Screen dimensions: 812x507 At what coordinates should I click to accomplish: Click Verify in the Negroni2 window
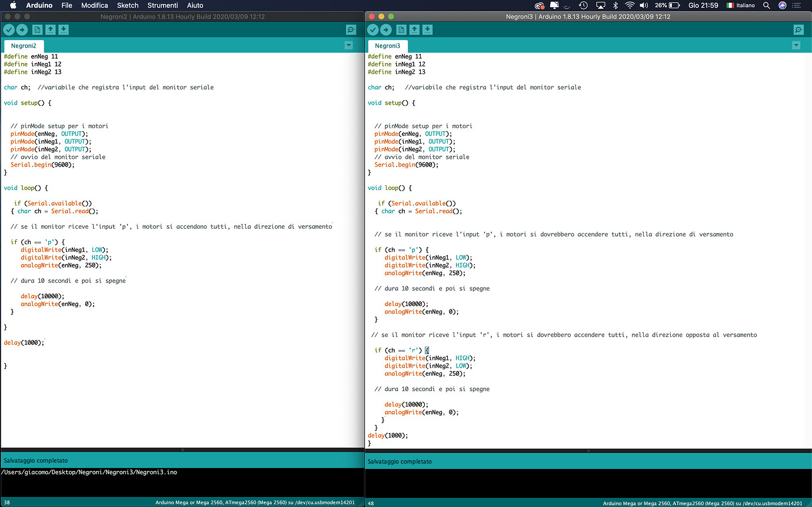9,29
